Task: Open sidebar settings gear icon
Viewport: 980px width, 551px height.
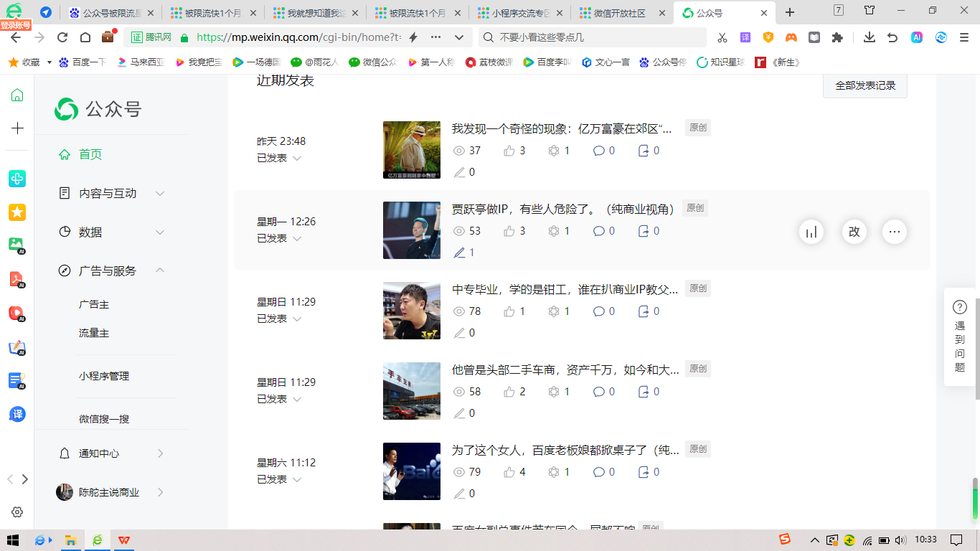Action: click(17, 512)
